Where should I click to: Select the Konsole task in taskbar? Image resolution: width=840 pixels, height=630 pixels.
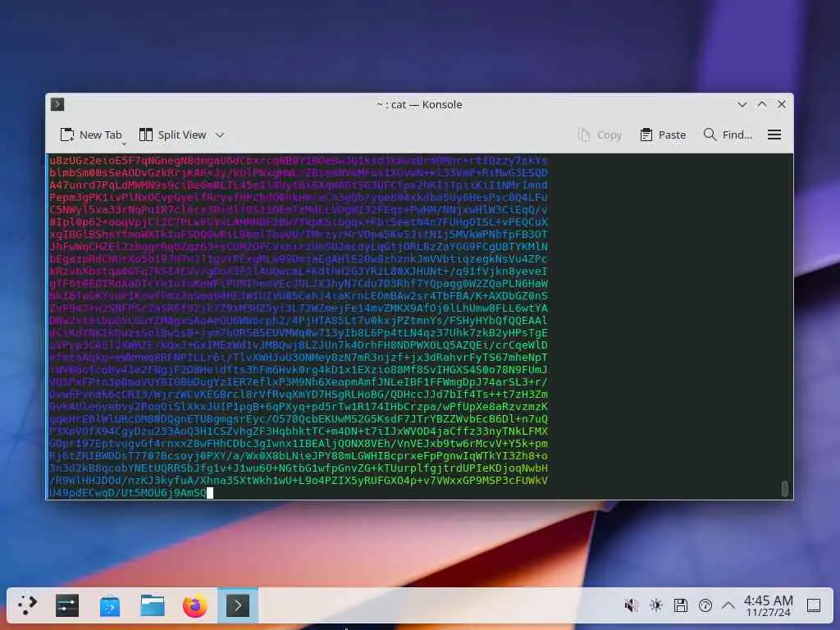click(238, 605)
